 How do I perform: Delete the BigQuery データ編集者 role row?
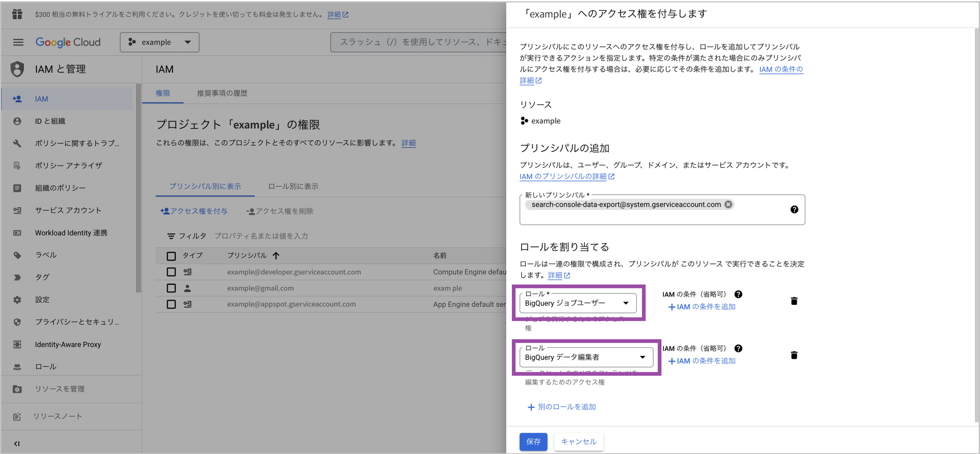tap(794, 355)
